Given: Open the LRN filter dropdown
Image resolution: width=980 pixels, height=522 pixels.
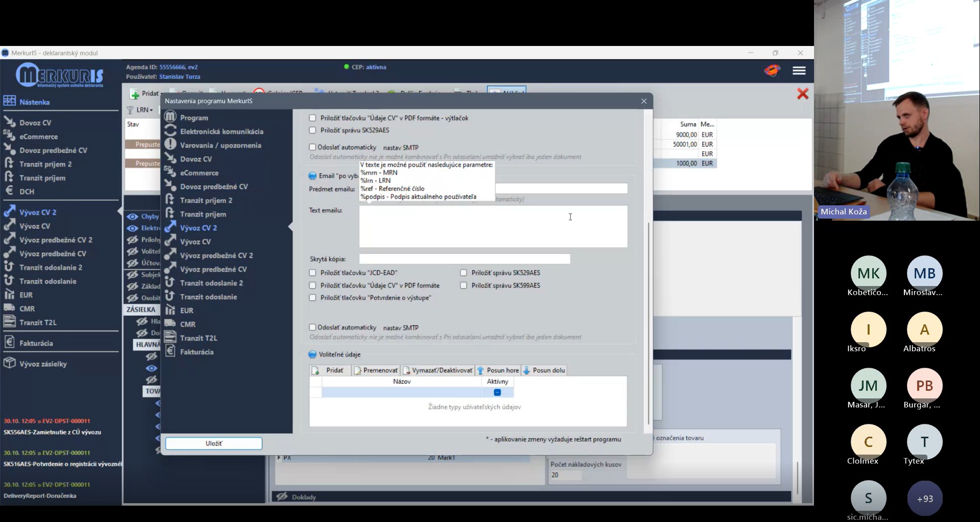Looking at the screenshot, I should click(144, 110).
